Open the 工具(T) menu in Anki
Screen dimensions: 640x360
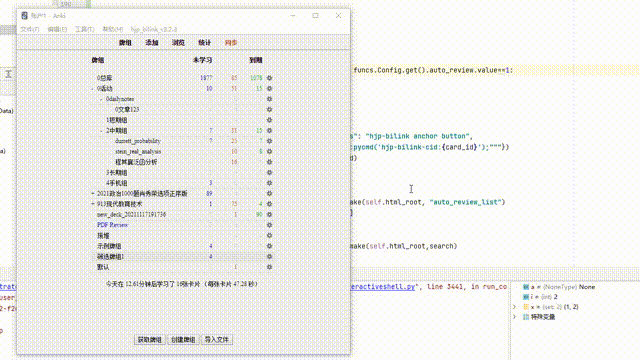(84, 29)
